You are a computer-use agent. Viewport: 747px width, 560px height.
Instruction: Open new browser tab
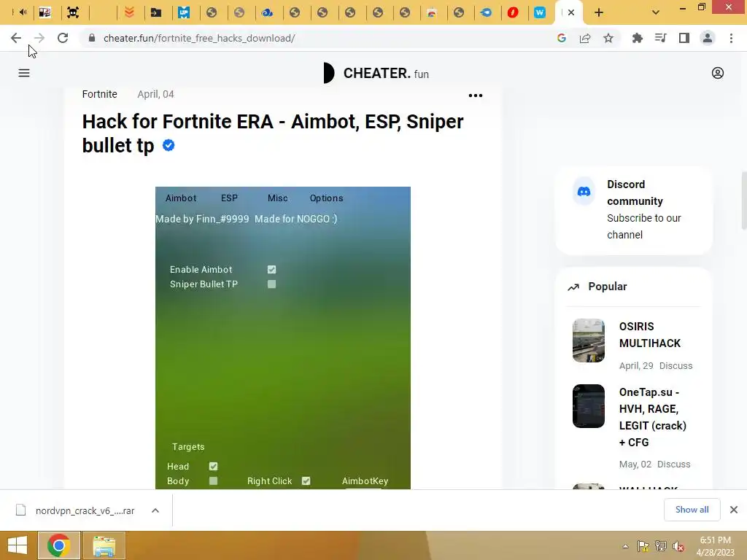[x=599, y=13]
